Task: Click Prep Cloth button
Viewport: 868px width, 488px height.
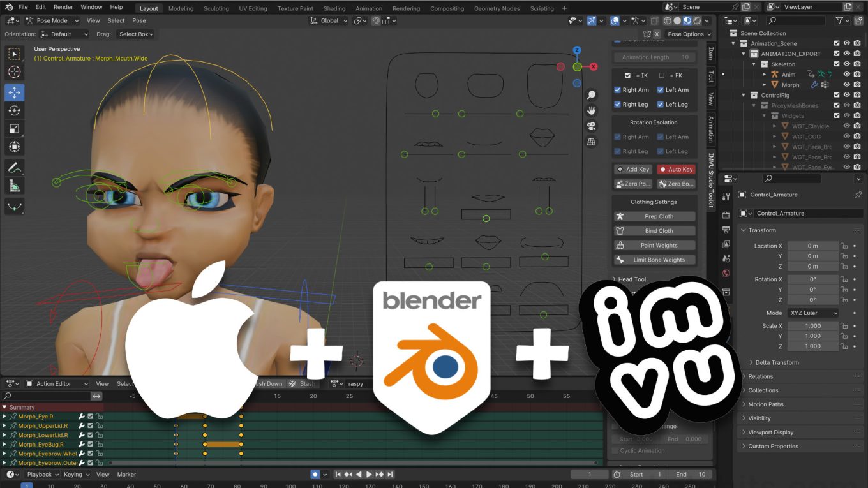Action: [x=654, y=216]
